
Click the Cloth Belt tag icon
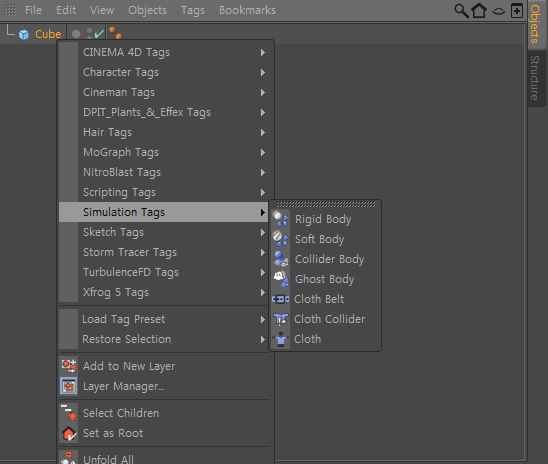[281, 299]
